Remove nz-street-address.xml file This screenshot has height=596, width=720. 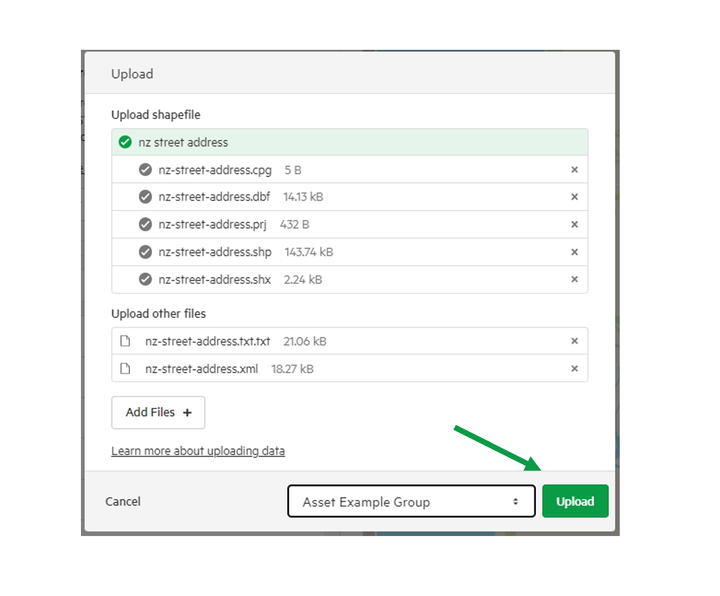tap(574, 369)
